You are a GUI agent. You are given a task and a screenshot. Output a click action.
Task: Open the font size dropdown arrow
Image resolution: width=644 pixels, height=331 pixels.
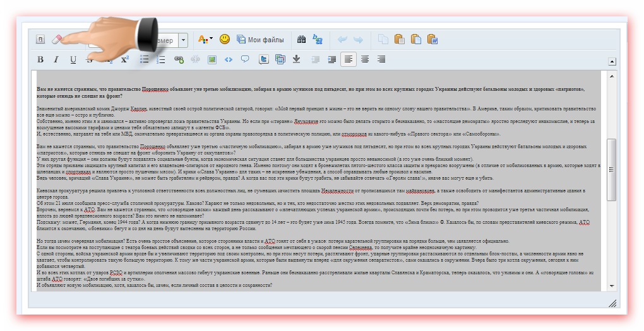[183, 40]
